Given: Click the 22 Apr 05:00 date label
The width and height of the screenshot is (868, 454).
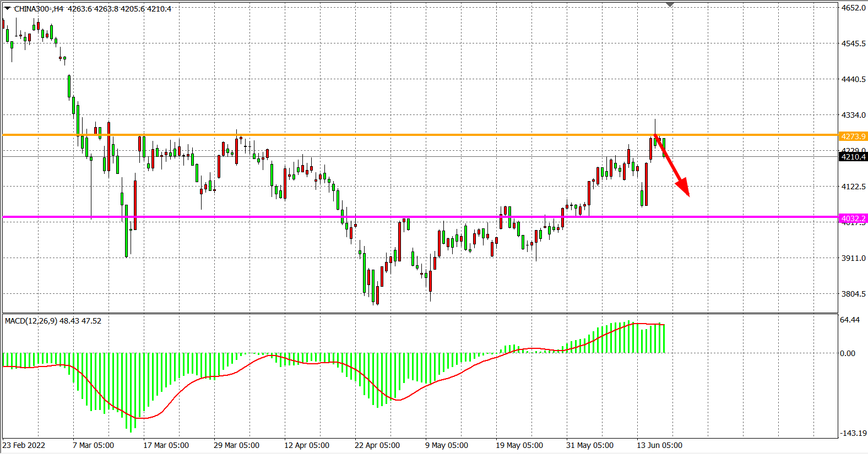Looking at the screenshot, I should (377, 445).
